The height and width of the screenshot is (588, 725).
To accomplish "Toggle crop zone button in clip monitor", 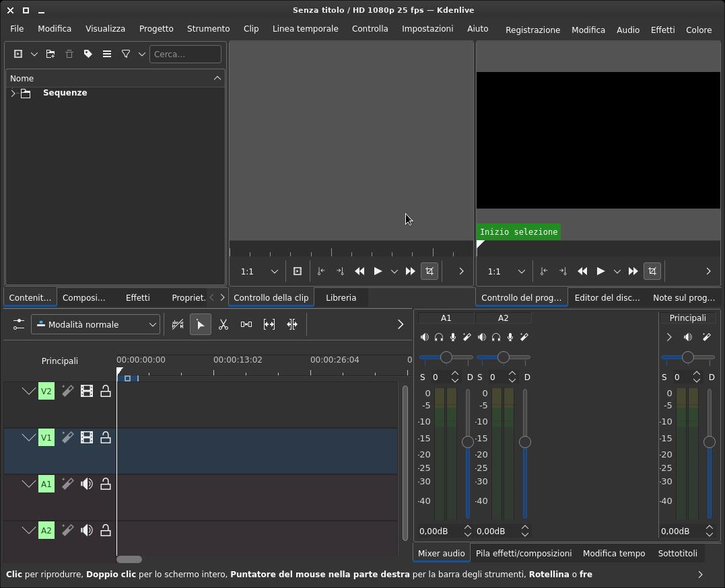I will coord(429,271).
